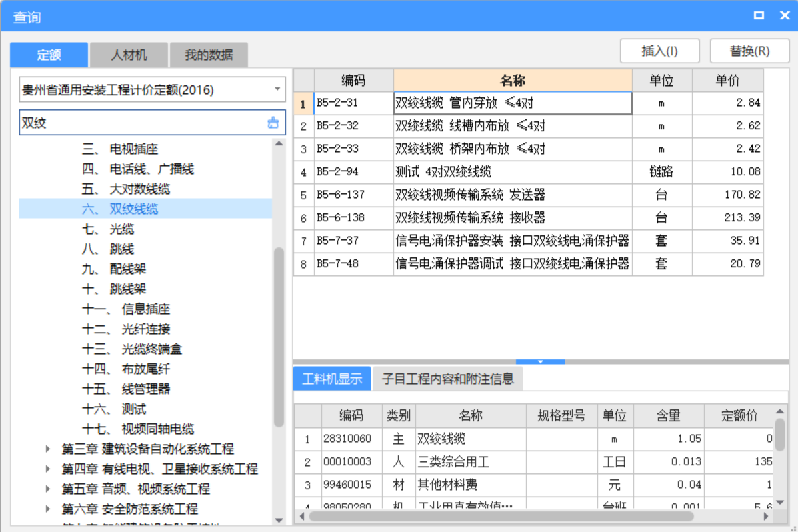Expand 第三章 建筑设备自动化系统工程 node
Viewport: 798px width, 532px height.
point(47,449)
